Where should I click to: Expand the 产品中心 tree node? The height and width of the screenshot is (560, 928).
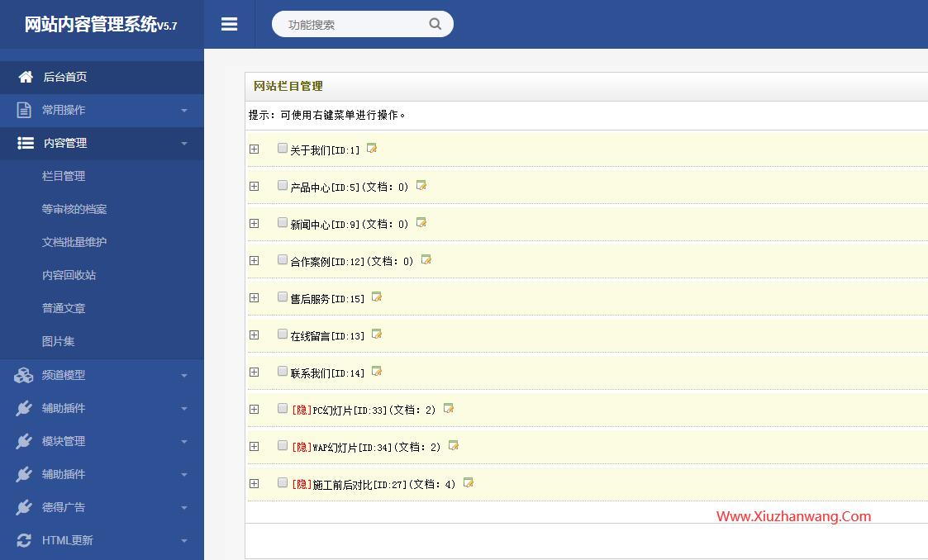[254, 187]
